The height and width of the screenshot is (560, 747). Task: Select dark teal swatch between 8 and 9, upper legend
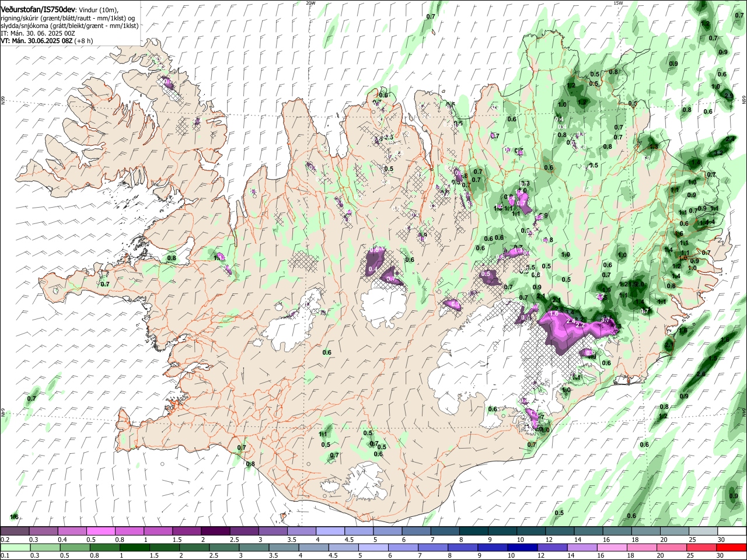coord(473,531)
